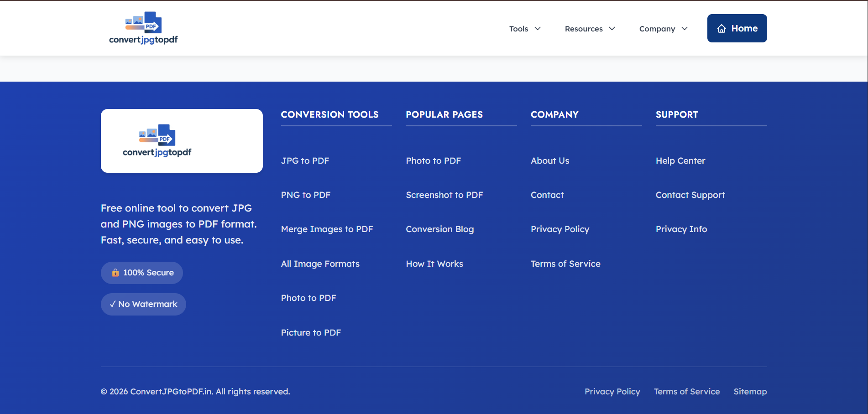This screenshot has width=868, height=414.
Task: Click the checkmark on the No Watermark badge
Action: (112, 304)
